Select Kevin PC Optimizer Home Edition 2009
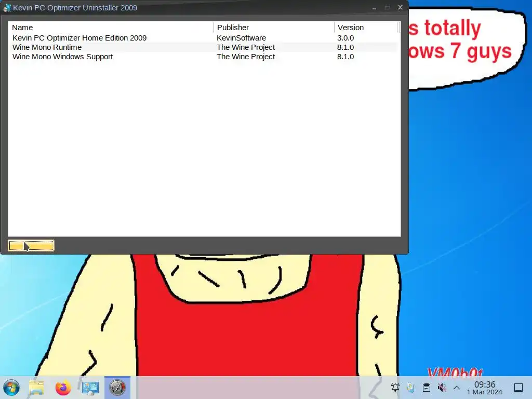532x399 pixels. 79,37
